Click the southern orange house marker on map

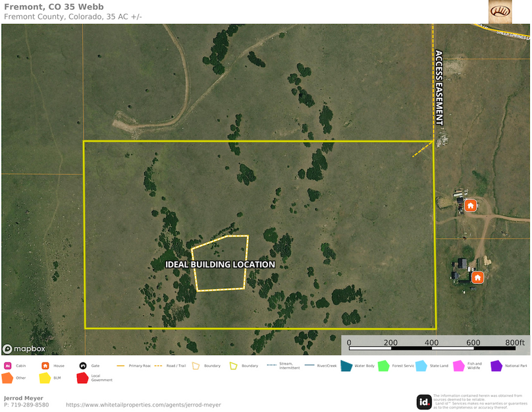(x=478, y=278)
